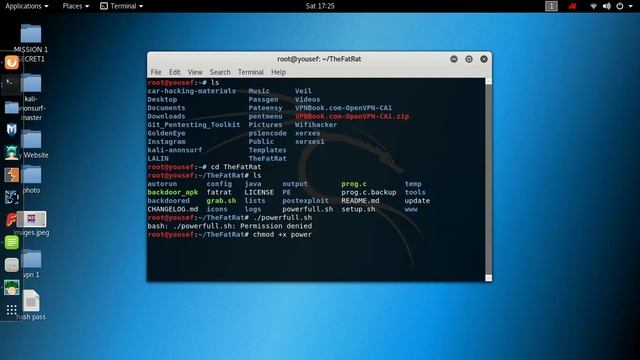This screenshot has height=360, width=640.
Task: Open the Places menu
Action: [76, 6]
